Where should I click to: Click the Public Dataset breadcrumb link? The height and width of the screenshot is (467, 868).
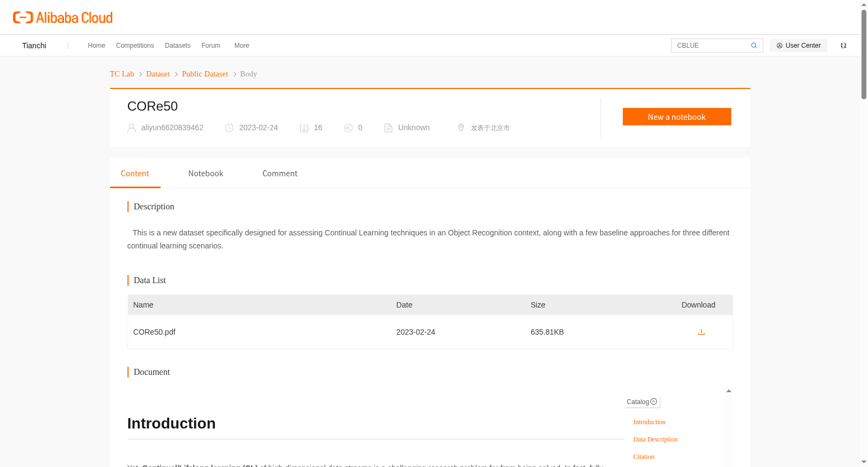coord(205,74)
